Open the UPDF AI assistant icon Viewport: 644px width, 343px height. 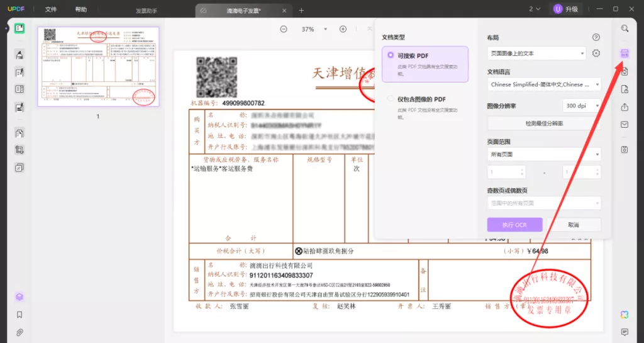click(x=625, y=315)
